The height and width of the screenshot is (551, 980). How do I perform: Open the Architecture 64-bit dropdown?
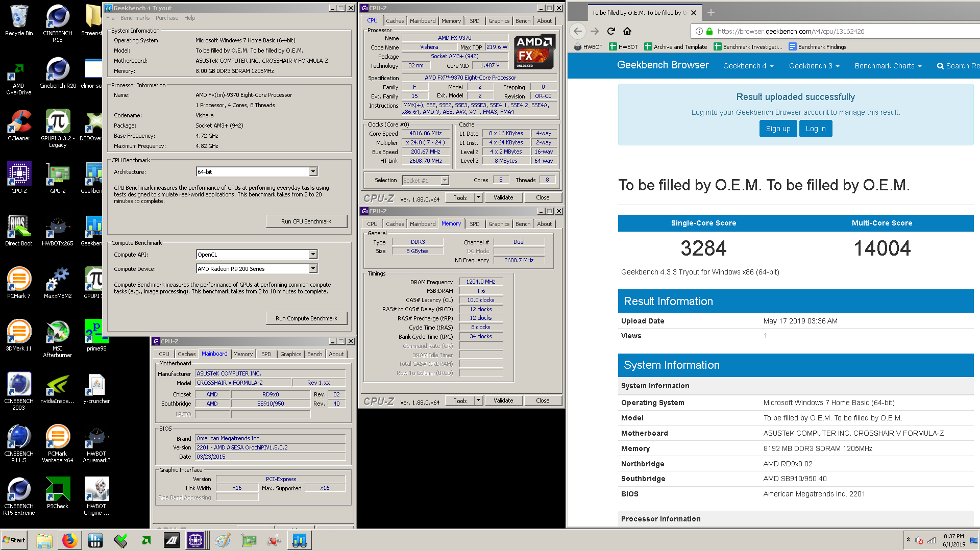click(x=313, y=172)
